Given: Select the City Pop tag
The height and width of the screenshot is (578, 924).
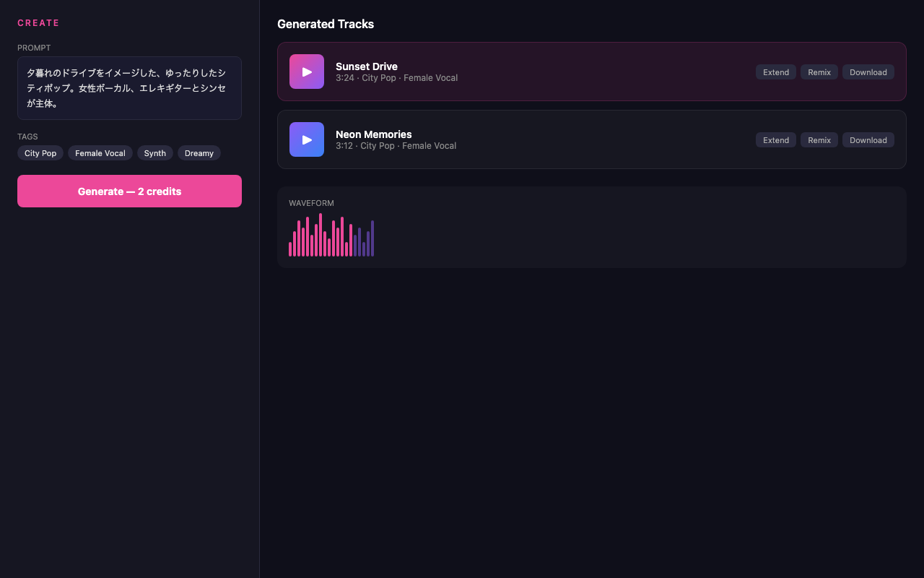Looking at the screenshot, I should click(x=40, y=152).
